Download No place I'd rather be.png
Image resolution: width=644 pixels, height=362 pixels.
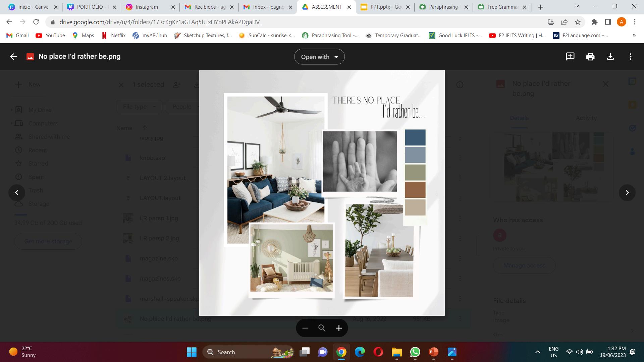(x=610, y=57)
